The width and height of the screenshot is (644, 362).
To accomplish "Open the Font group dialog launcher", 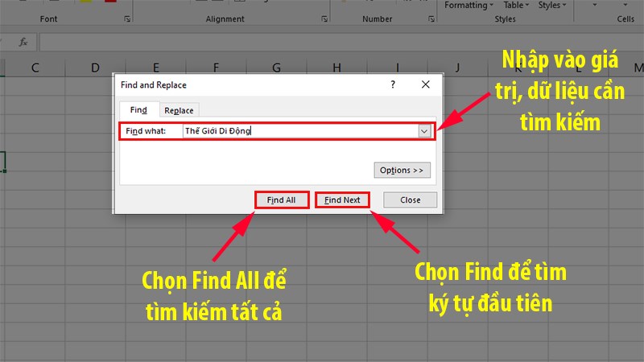I will click(x=127, y=19).
